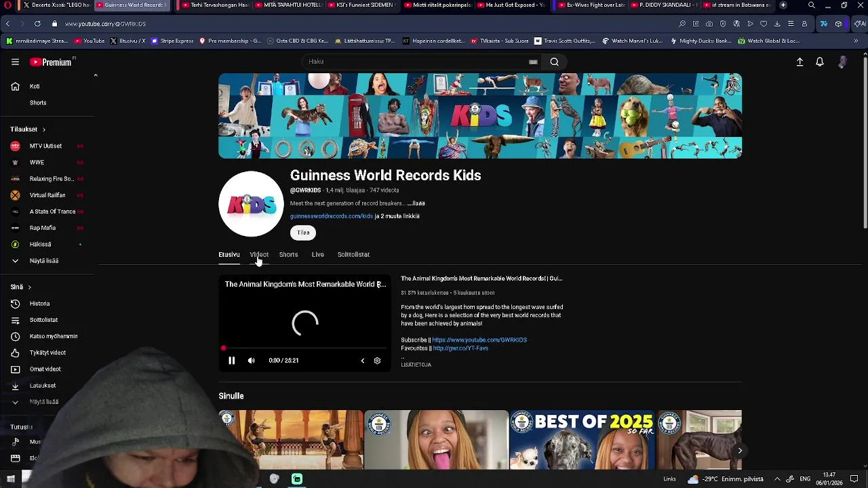Open the Virtual Railfan subscription
Viewport: 868px width, 488px height.
pos(47,195)
